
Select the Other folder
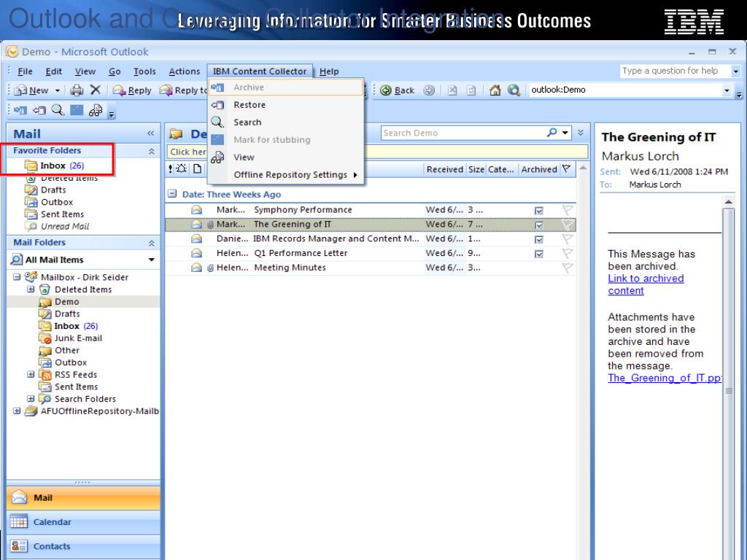59,351
